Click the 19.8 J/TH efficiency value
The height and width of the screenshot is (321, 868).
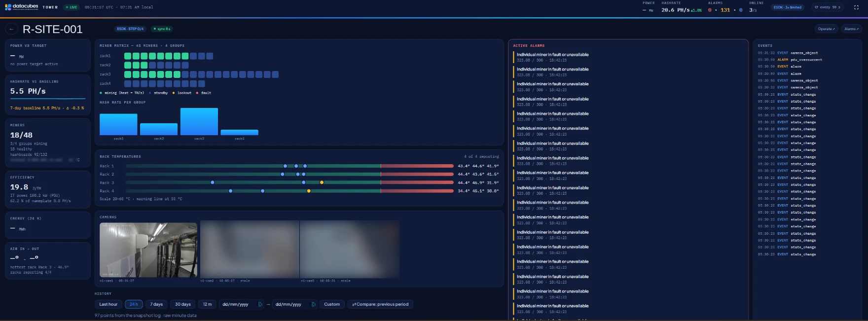coord(26,187)
